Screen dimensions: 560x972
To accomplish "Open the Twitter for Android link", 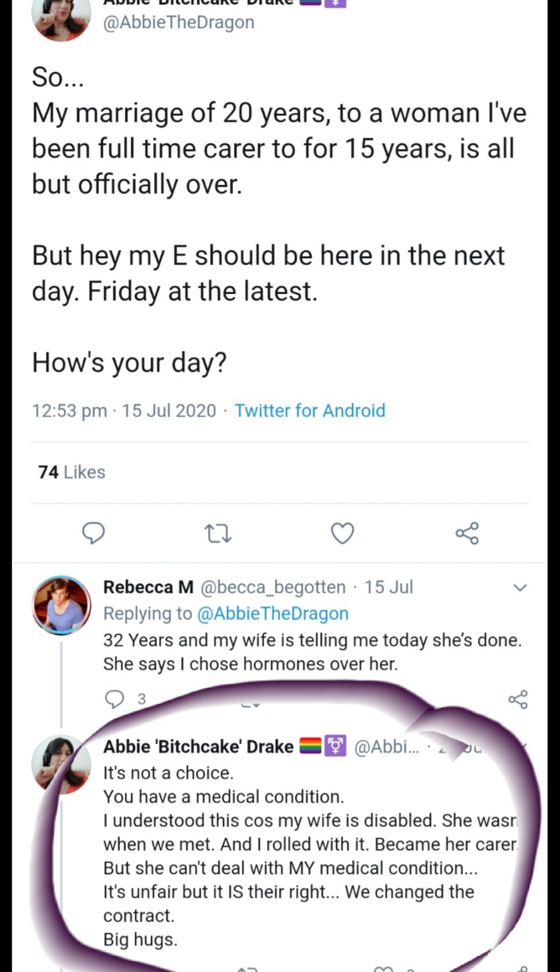I will click(309, 410).
